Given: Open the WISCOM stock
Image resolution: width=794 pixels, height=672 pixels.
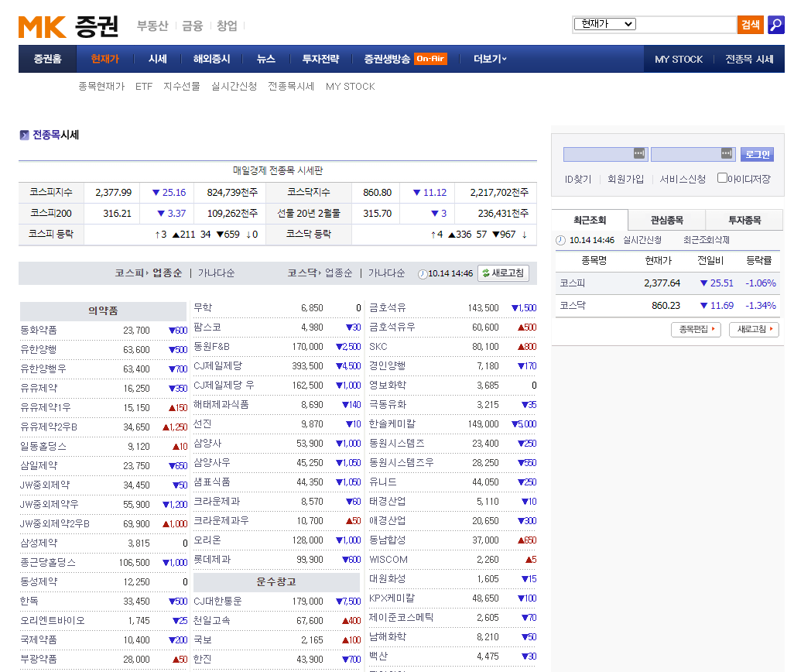Looking at the screenshot, I should coord(388,560).
